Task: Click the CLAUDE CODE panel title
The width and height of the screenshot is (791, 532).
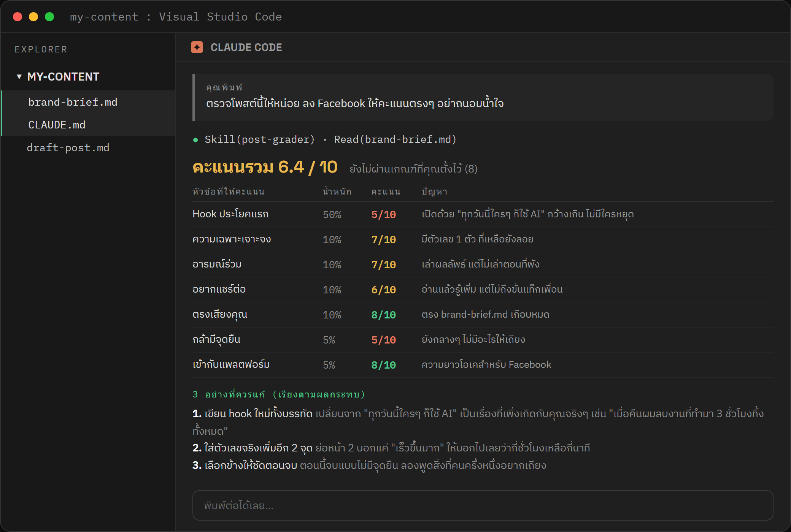Action: [246, 47]
